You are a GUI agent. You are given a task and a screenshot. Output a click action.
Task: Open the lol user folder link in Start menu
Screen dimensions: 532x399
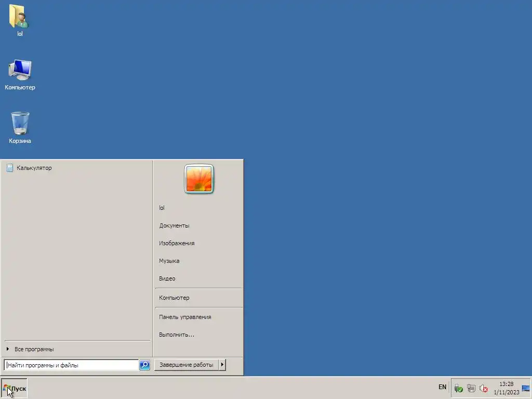pyautogui.click(x=199, y=208)
